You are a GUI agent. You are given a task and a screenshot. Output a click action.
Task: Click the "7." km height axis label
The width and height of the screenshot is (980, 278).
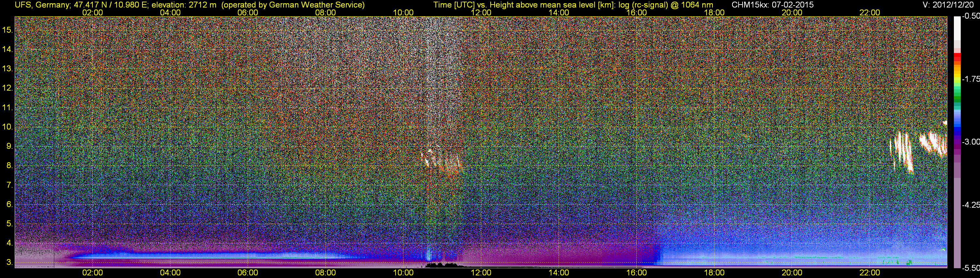coord(9,185)
